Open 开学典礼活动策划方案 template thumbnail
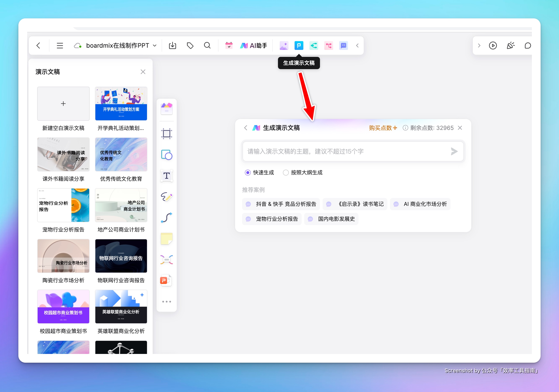 coord(121,104)
